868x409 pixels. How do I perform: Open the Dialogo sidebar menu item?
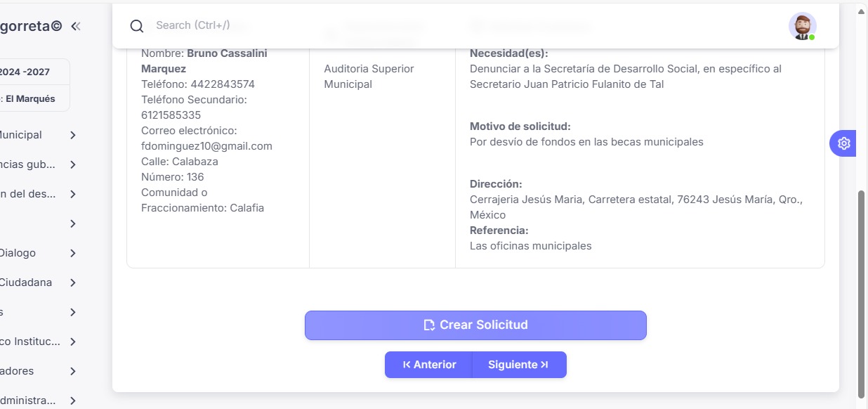[18, 253]
